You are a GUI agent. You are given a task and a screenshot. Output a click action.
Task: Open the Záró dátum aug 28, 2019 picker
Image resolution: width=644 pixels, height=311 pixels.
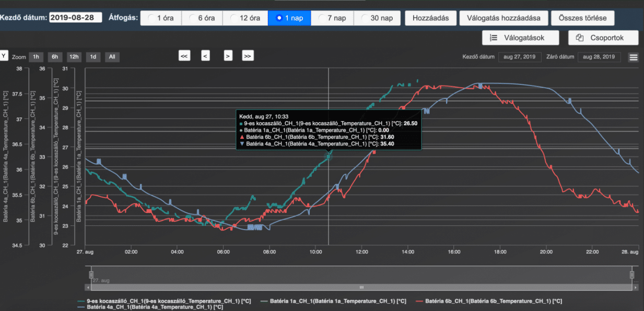(x=599, y=57)
